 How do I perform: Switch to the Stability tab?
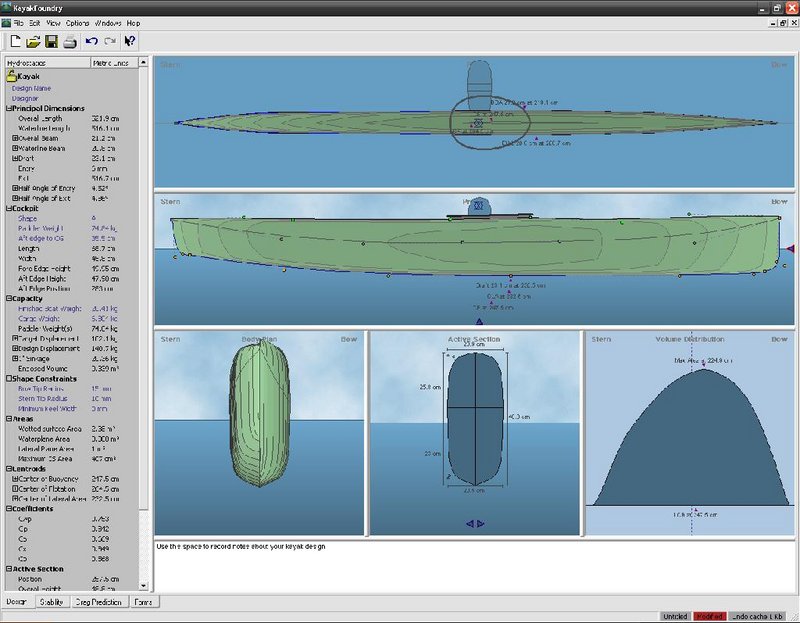point(52,602)
